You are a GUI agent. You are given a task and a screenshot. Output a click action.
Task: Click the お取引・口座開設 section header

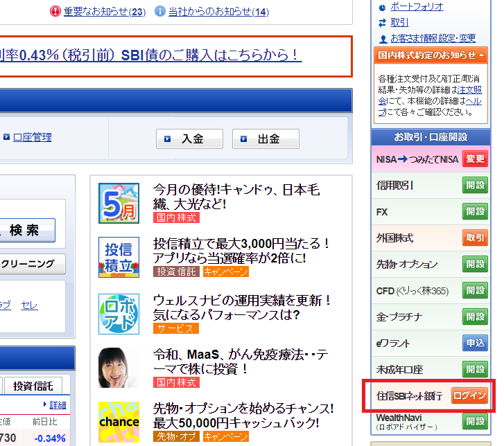point(431,137)
